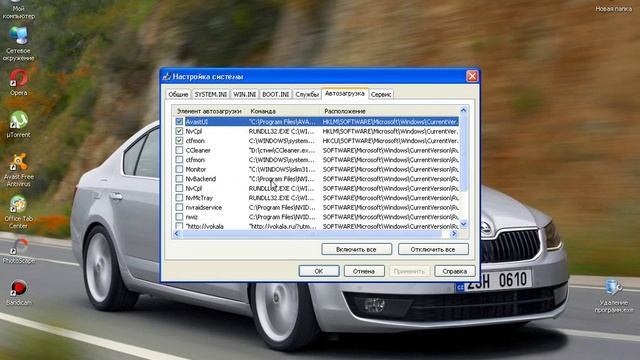
Task: Click the Office Tab Center desktop shortcut
Action: pos(19,212)
